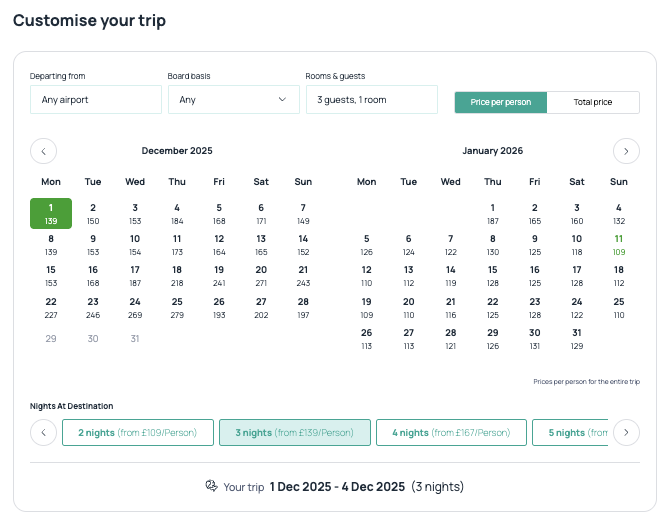Click the December 2025 month heading
The height and width of the screenshot is (524, 668).
[177, 151]
